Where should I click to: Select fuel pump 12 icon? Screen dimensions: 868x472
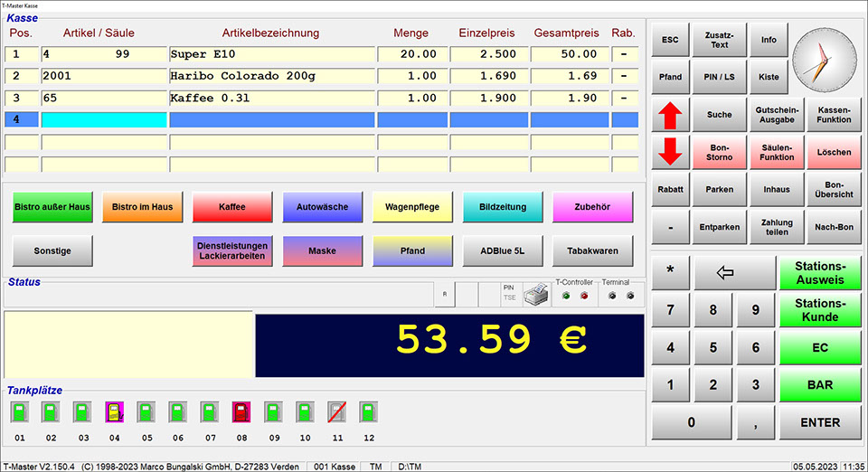(368, 412)
